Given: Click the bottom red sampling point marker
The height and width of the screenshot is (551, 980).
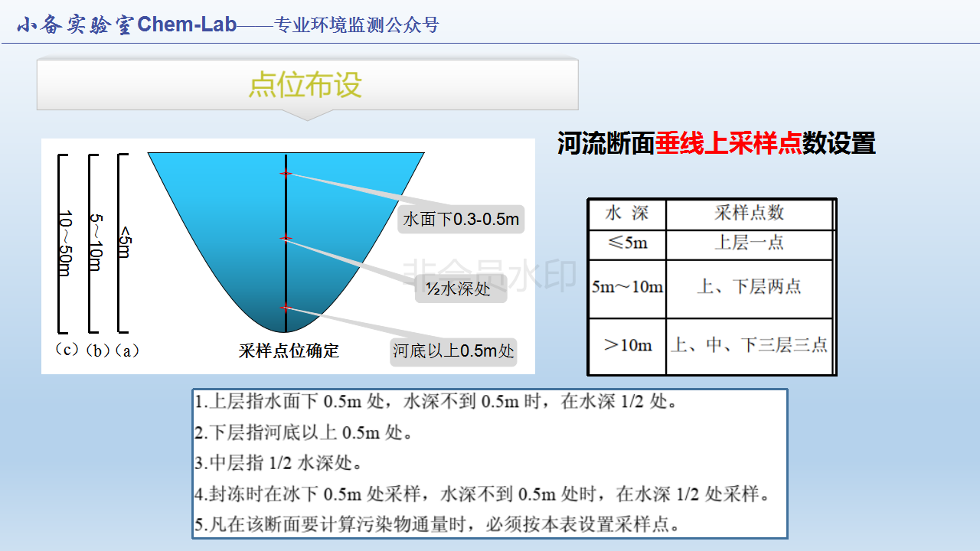Looking at the screenshot, I should point(286,308).
